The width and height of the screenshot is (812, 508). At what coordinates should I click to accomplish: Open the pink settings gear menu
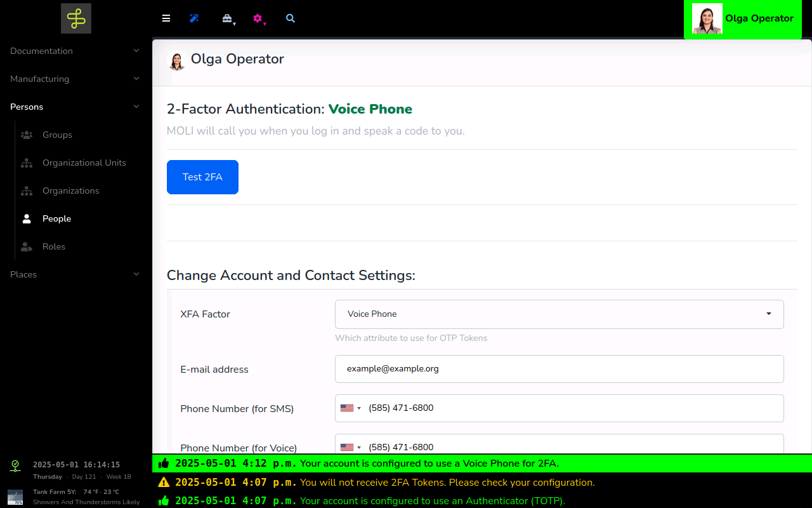tap(258, 19)
